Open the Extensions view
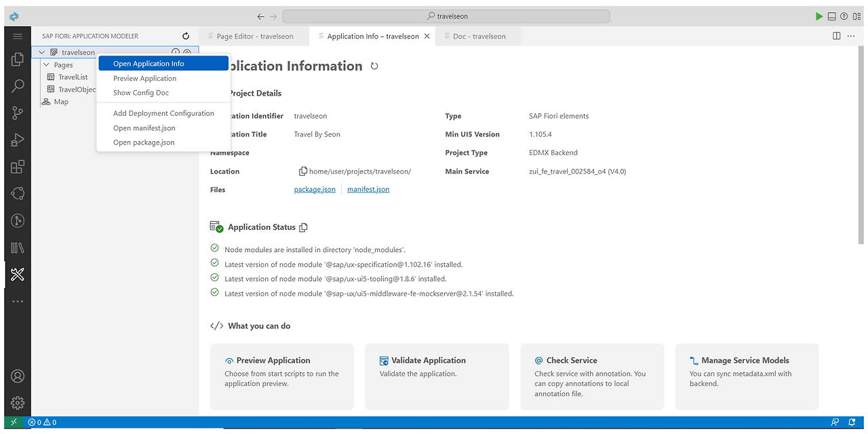The image size is (868, 434). [18, 167]
